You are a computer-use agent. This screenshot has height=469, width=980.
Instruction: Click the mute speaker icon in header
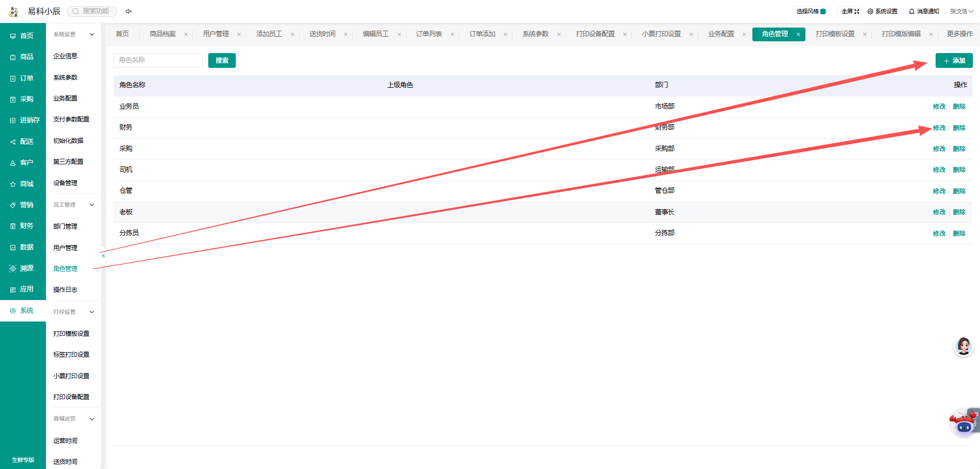click(129, 11)
